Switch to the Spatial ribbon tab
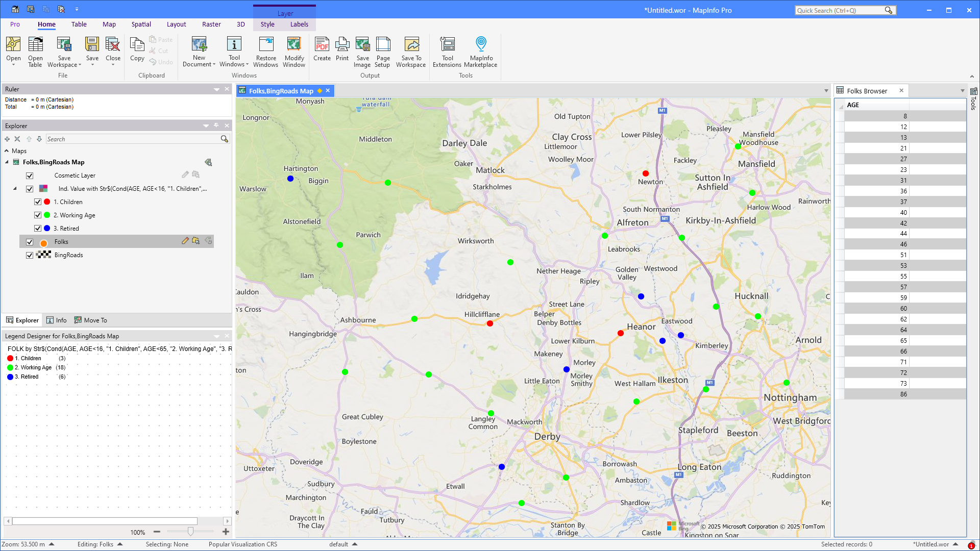 (x=141, y=24)
